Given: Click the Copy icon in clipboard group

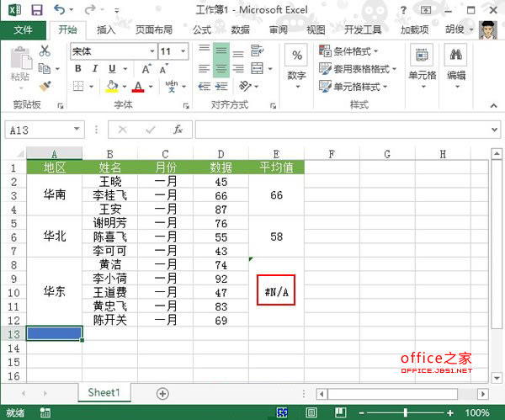Looking at the screenshot, I should [x=45, y=69].
